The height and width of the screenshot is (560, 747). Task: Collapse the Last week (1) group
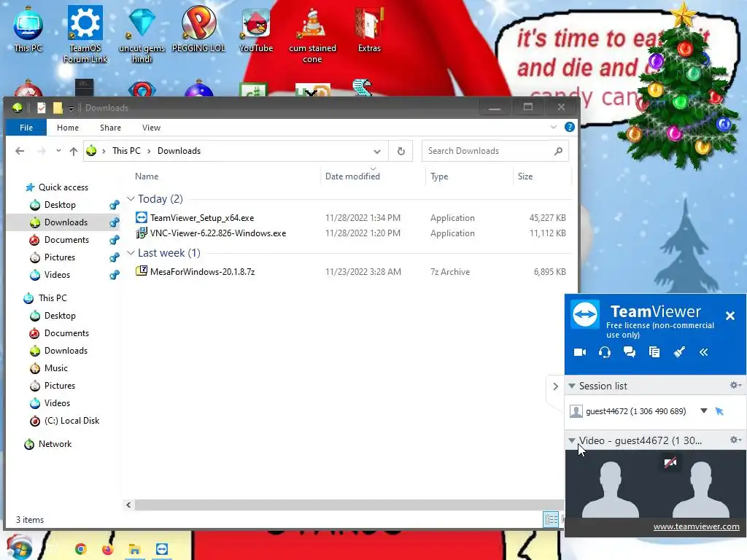click(x=131, y=253)
